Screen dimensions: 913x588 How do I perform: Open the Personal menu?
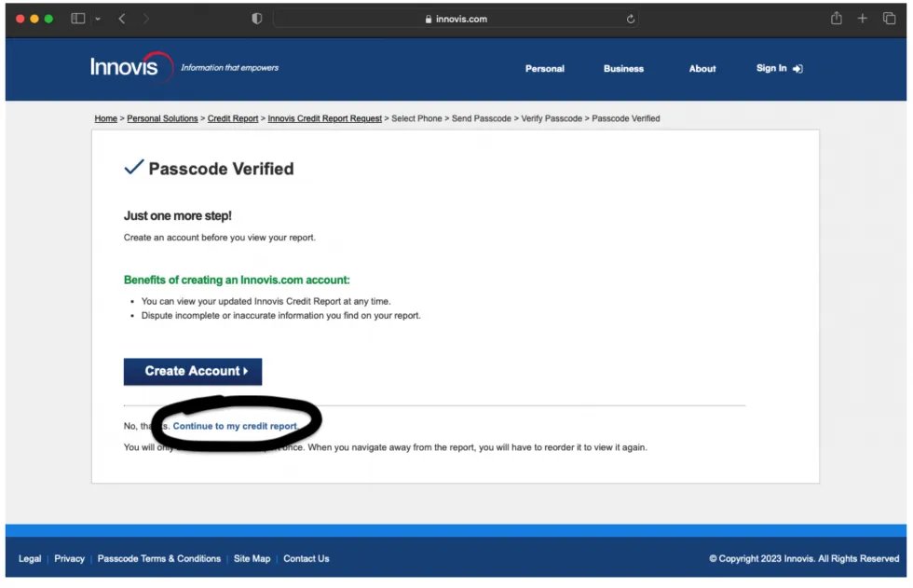(544, 69)
